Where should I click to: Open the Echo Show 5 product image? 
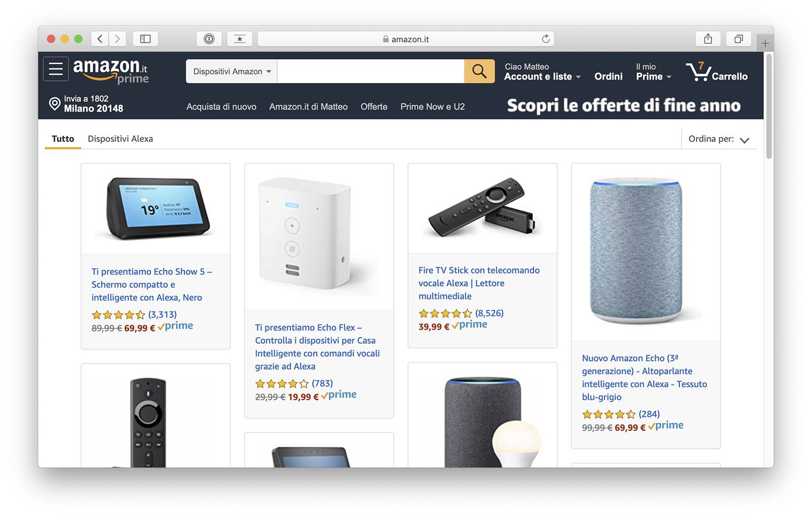pos(156,209)
